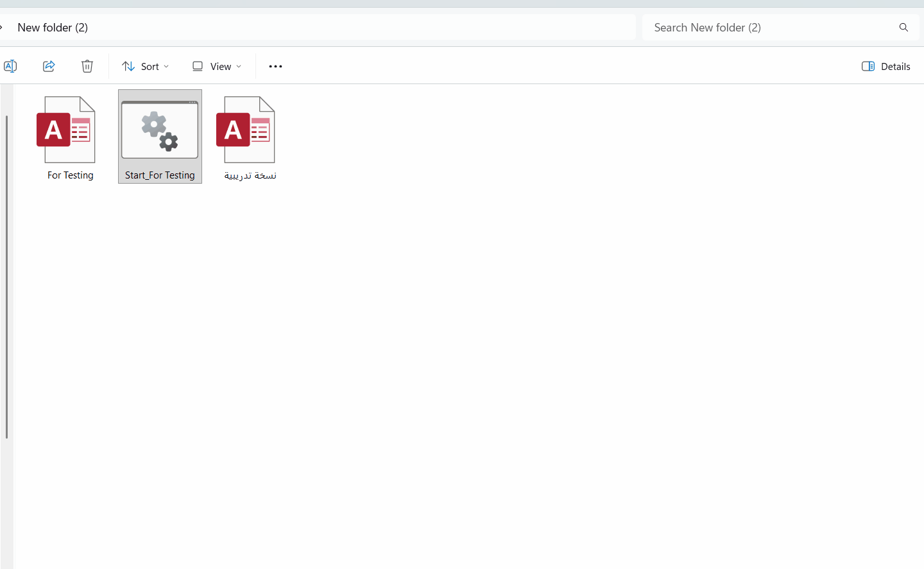Open the See more ellipsis menu

pos(275,66)
